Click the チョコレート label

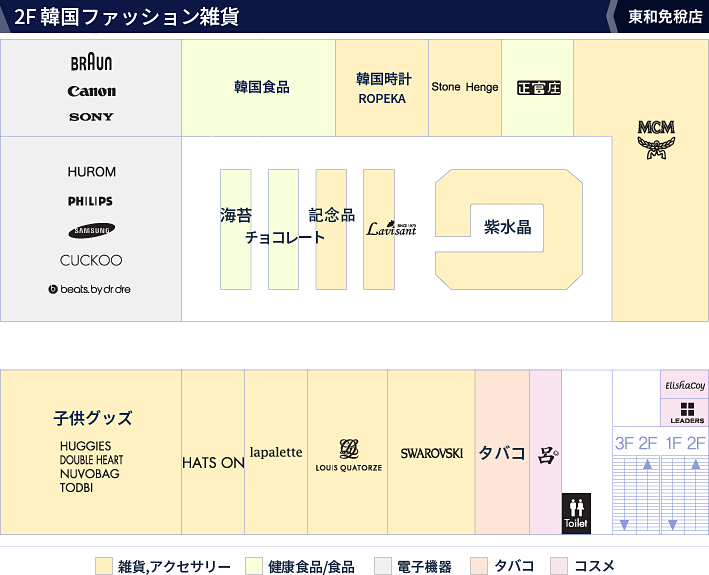click(x=285, y=237)
